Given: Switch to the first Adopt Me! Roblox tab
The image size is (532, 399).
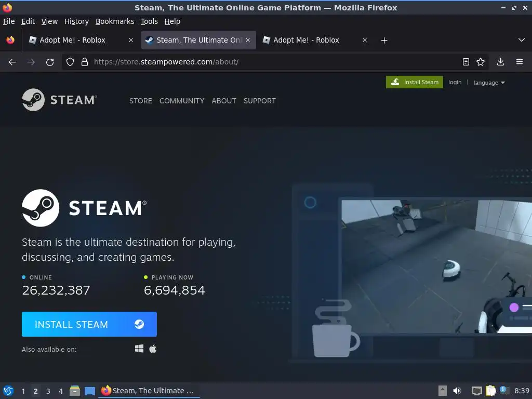Looking at the screenshot, I should point(81,40).
